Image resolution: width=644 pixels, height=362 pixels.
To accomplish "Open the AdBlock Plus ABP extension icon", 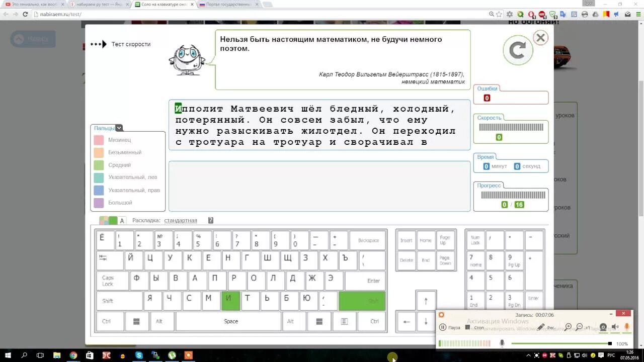I will coord(542,14).
